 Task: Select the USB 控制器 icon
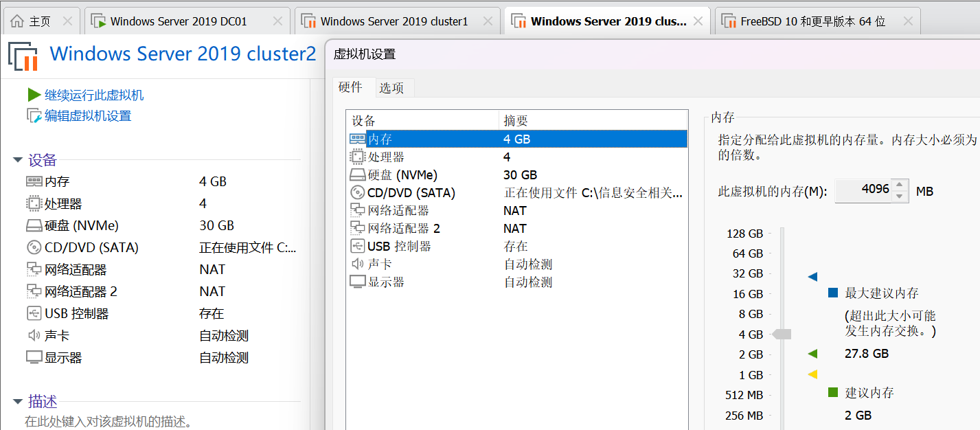coord(358,245)
